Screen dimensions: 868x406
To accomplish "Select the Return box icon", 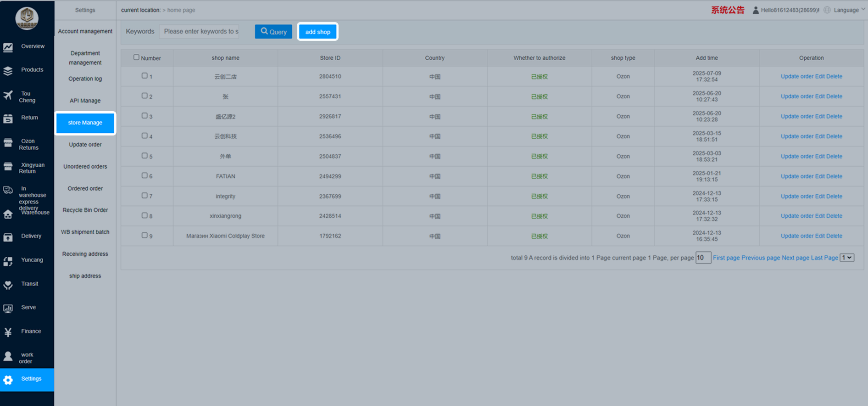I will (8, 118).
